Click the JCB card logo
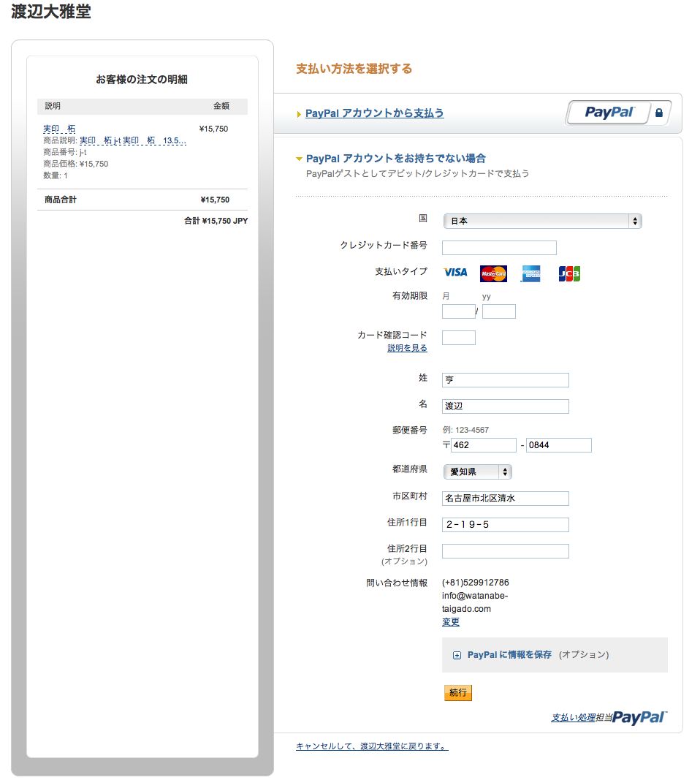700x780 pixels. pyautogui.click(x=569, y=273)
